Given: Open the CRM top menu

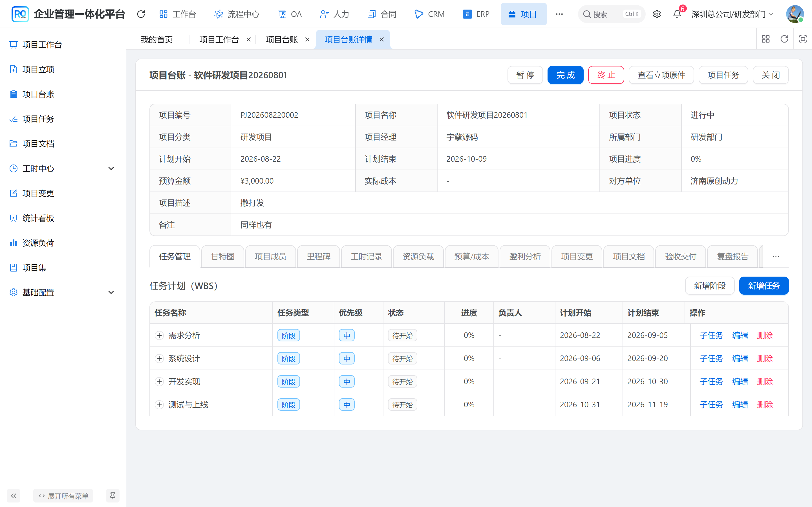Looking at the screenshot, I should click(429, 14).
